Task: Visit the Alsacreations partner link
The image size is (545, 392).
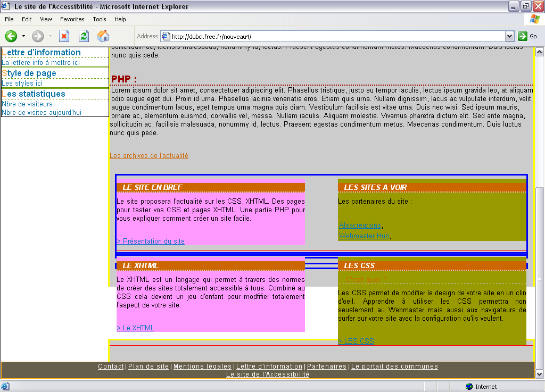Action: [x=360, y=226]
